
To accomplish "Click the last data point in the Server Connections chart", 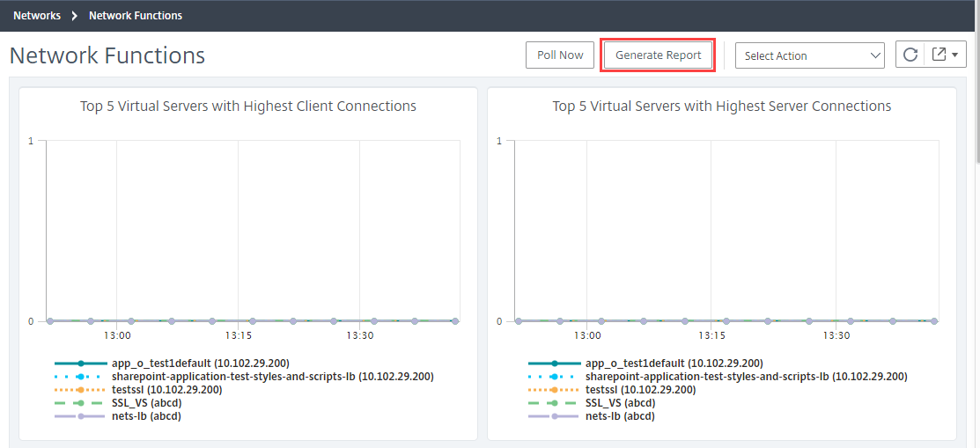I will tap(933, 321).
